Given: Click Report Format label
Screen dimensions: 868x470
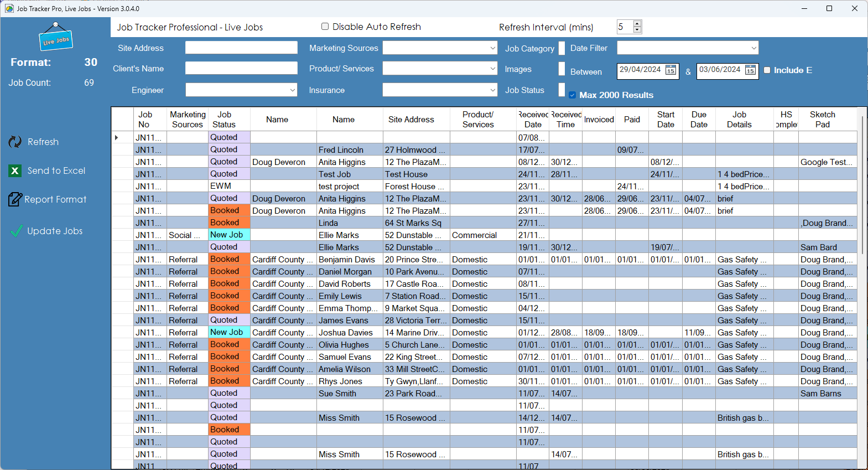Looking at the screenshot, I should (55, 199).
